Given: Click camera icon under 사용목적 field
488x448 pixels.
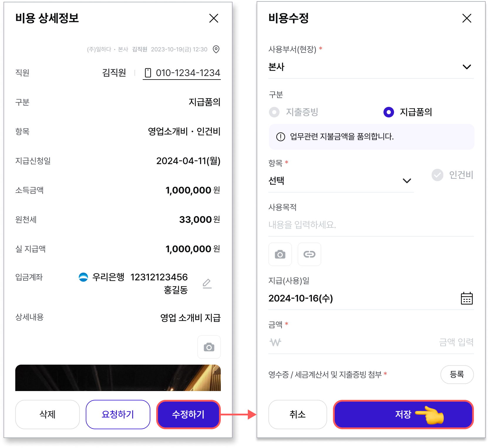Looking at the screenshot, I should [280, 254].
